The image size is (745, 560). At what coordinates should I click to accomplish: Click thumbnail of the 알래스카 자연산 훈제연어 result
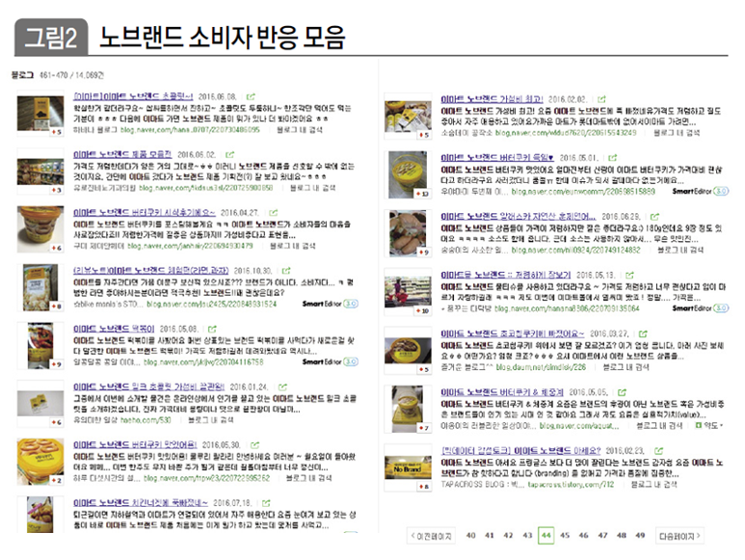(408, 233)
